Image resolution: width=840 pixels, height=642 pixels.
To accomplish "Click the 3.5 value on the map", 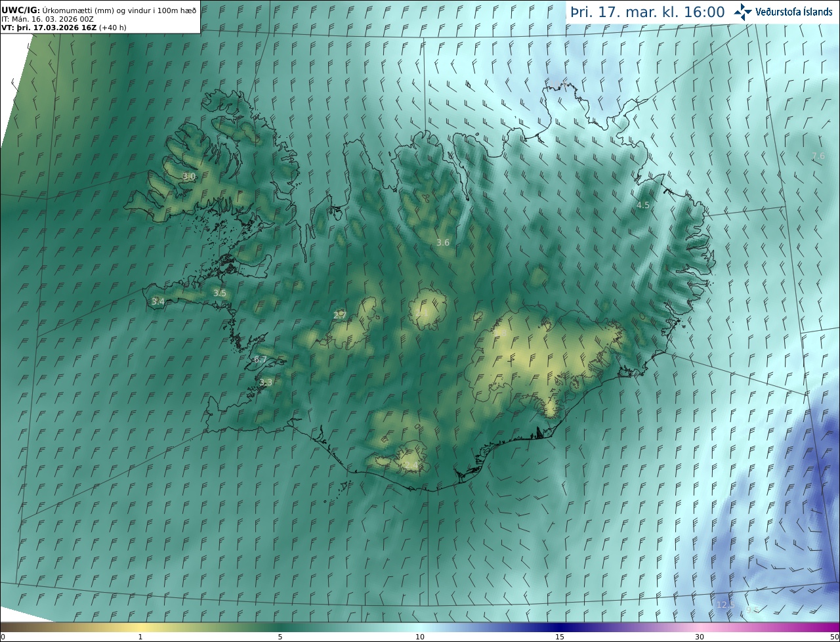I will click(219, 293).
